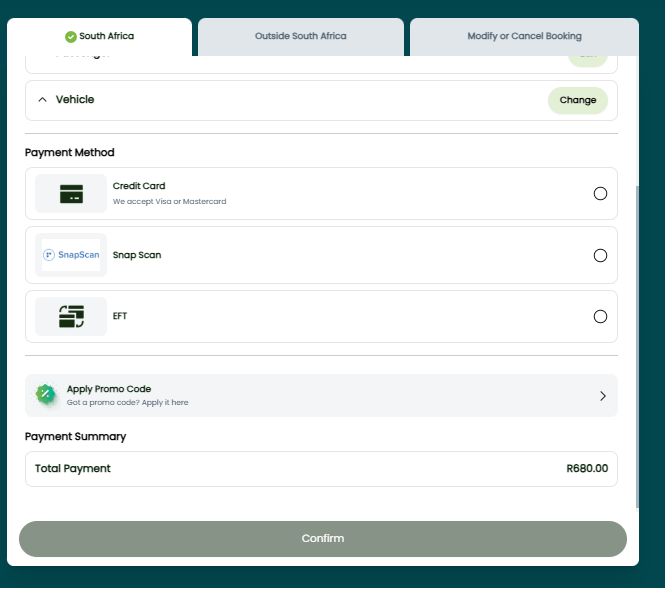Viewport: 665px width, 589px height.
Task: Click the SnapScan logo
Action: click(71, 255)
